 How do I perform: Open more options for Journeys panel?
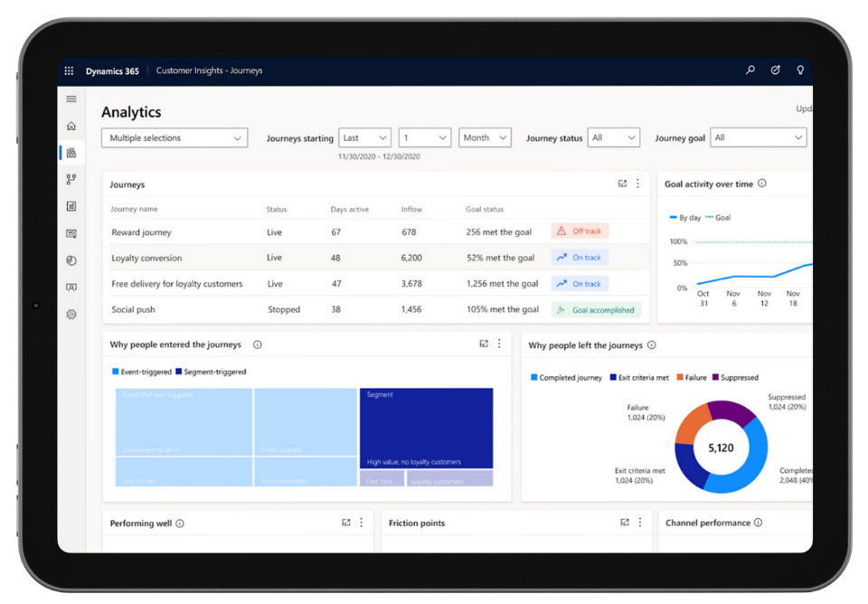(637, 184)
